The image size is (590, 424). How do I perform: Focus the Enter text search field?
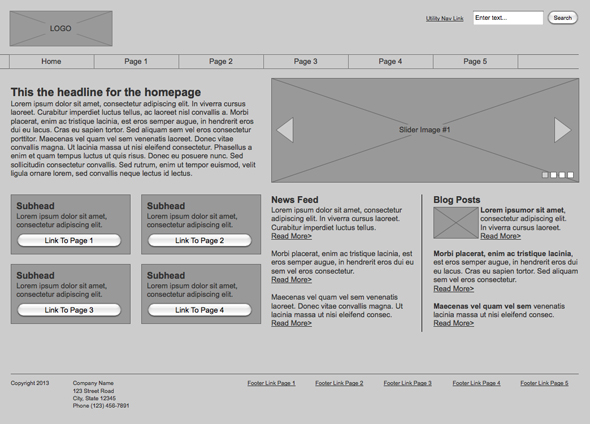(x=508, y=18)
